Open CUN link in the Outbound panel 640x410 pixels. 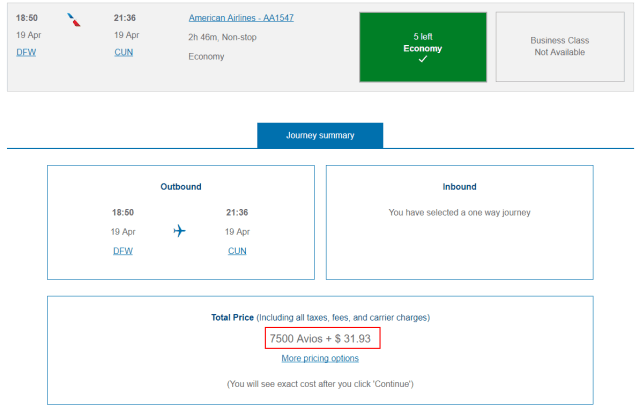pos(237,251)
